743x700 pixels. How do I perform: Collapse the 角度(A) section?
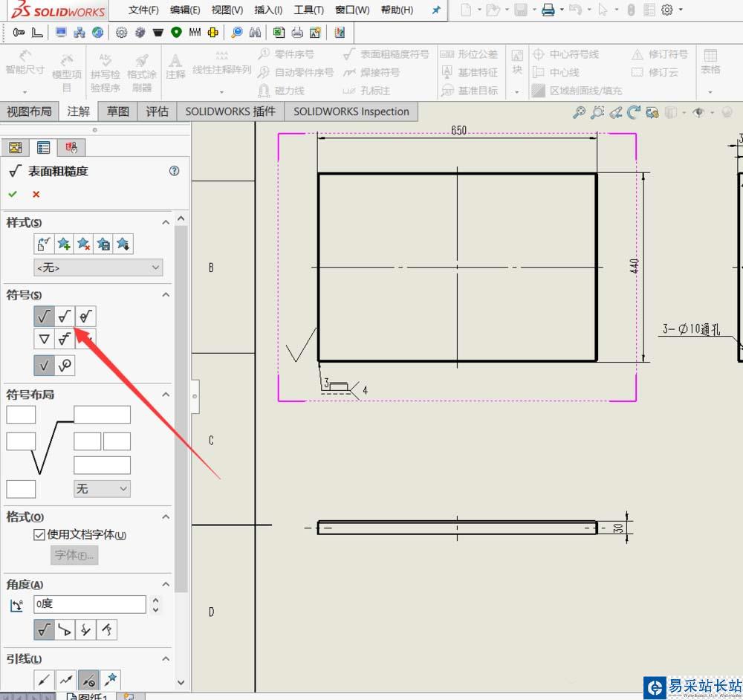tap(166, 584)
